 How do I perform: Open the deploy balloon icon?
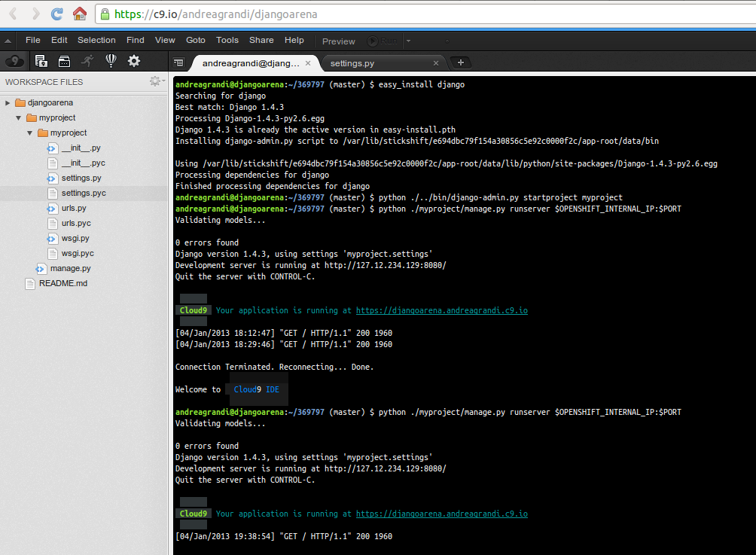pyautogui.click(x=111, y=61)
